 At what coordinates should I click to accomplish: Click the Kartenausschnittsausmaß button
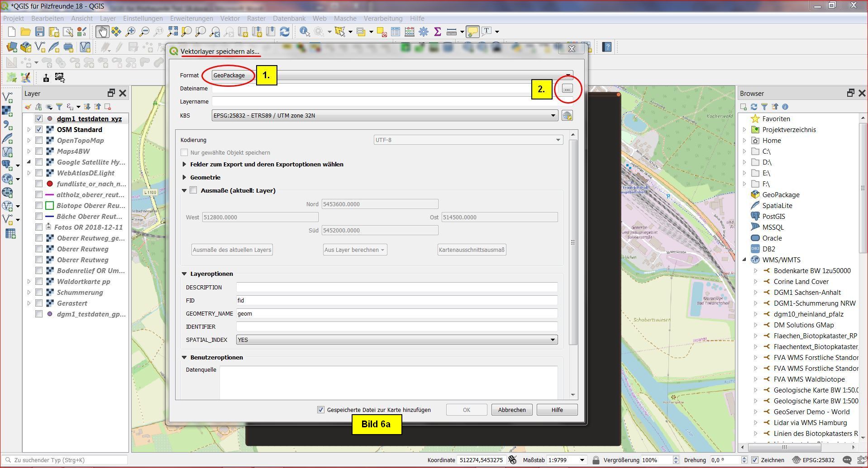pyautogui.click(x=471, y=250)
